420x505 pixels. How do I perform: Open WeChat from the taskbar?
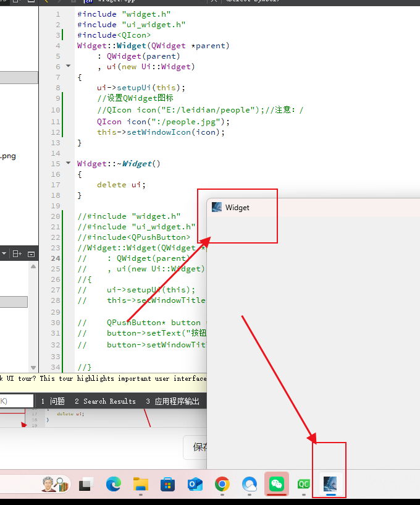(277, 484)
